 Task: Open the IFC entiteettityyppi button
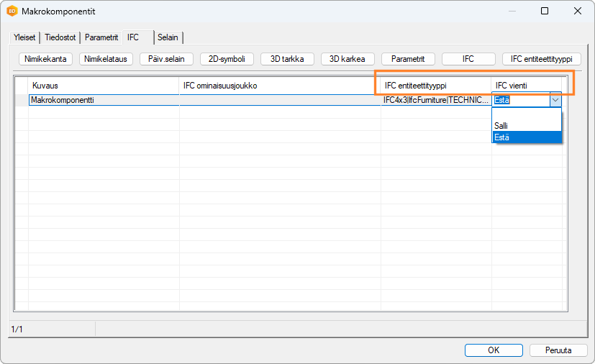[541, 59]
